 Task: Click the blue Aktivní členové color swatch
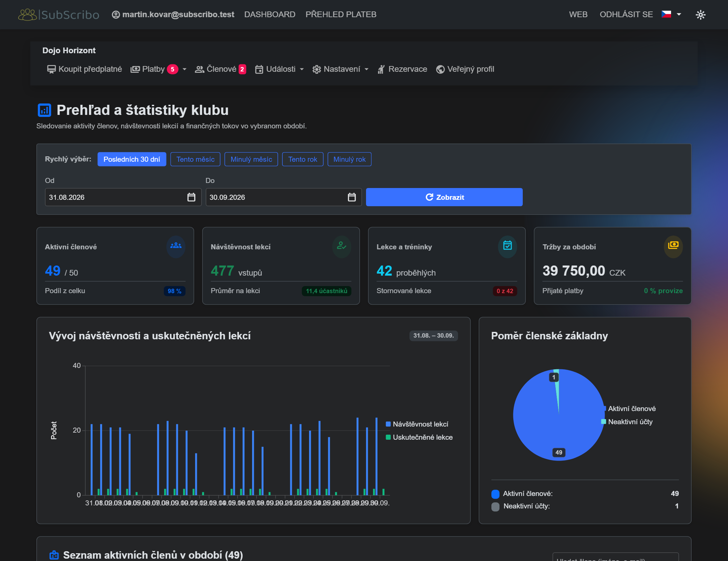click(x=495, y=494)
